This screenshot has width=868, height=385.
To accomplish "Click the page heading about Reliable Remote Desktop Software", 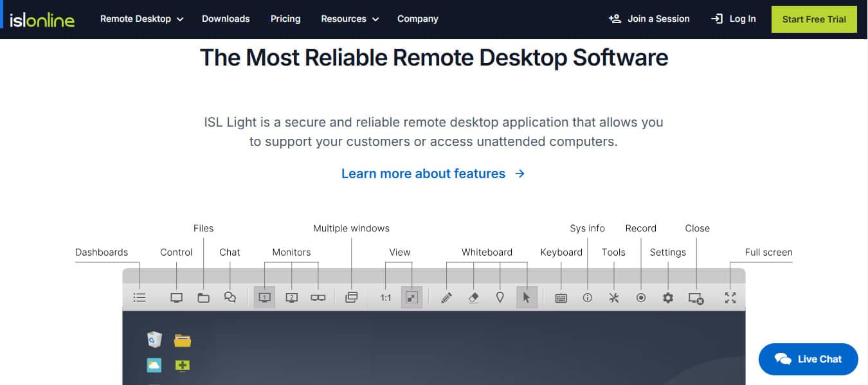I will tap(434, 57).
